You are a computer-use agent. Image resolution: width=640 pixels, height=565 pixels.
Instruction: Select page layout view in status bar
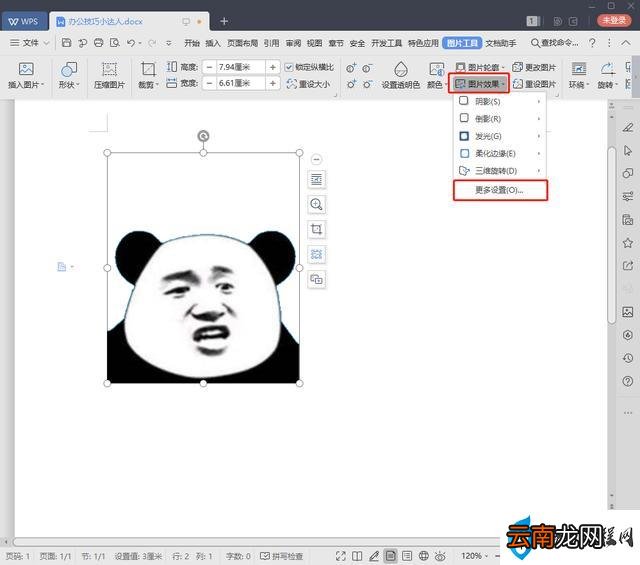point(391,556)
